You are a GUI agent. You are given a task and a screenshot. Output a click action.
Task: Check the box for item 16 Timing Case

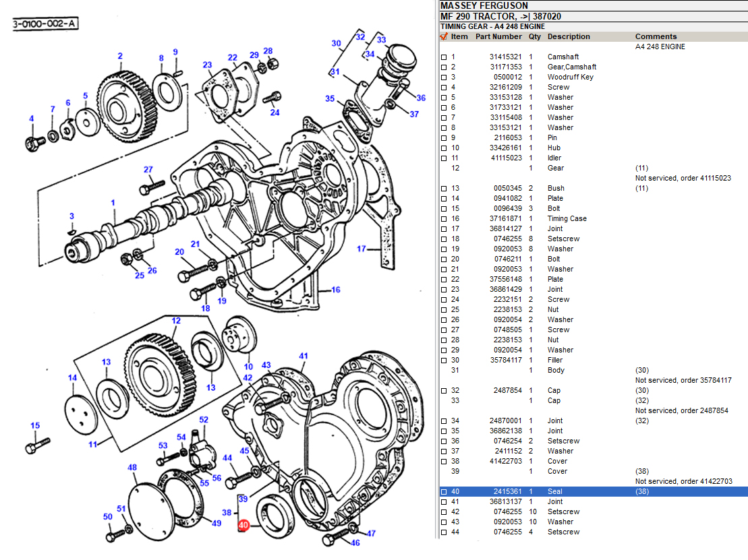tap(444, 219)
